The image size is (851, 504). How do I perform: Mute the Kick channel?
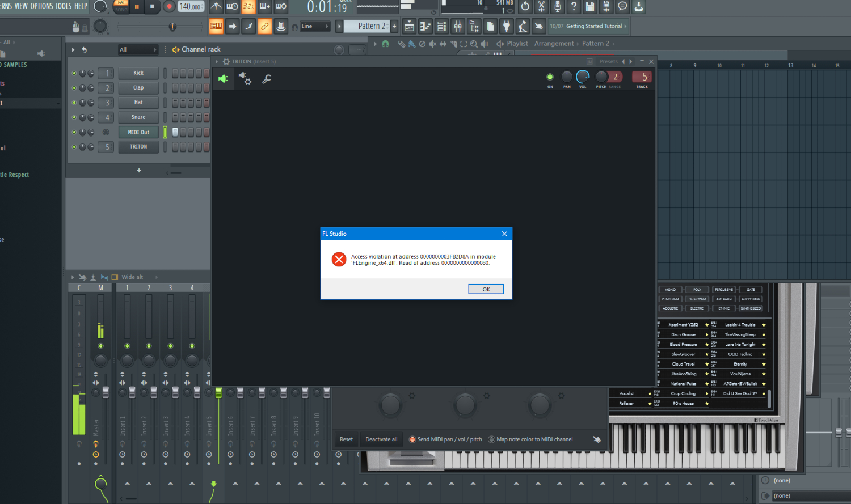coord(74,73)
